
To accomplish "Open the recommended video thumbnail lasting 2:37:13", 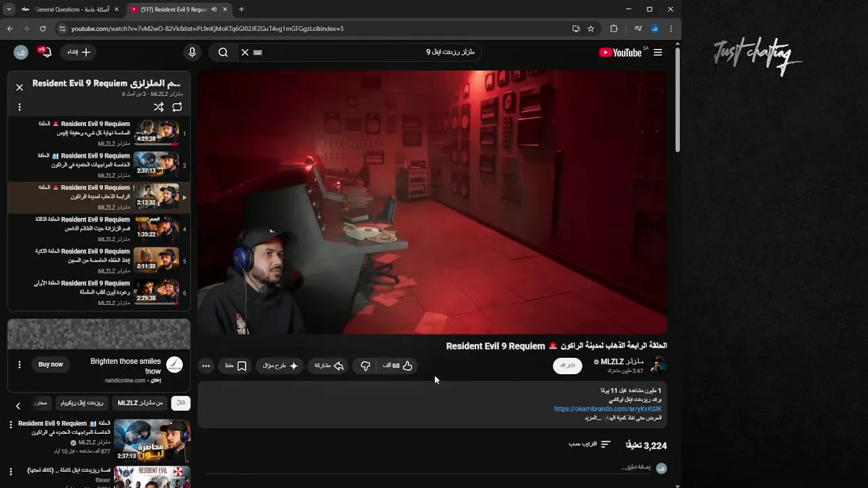I will click(152, 440).
